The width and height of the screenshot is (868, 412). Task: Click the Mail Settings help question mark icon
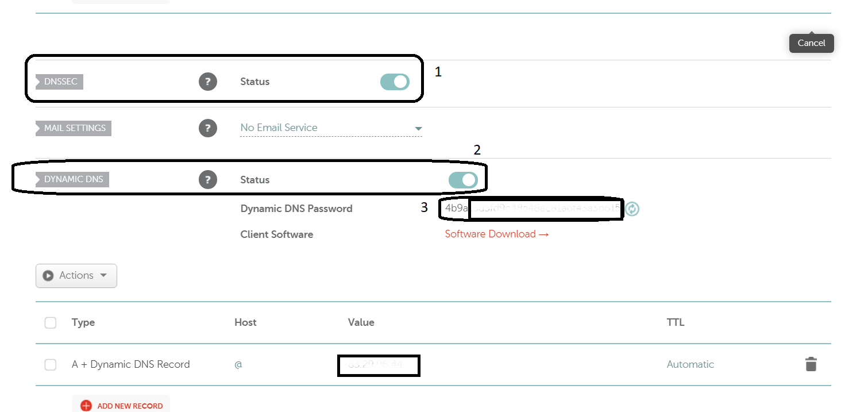[x=208, y=128]
